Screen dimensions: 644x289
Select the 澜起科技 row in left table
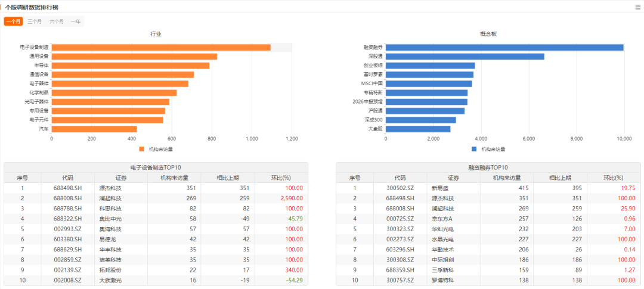coord(156,198)
